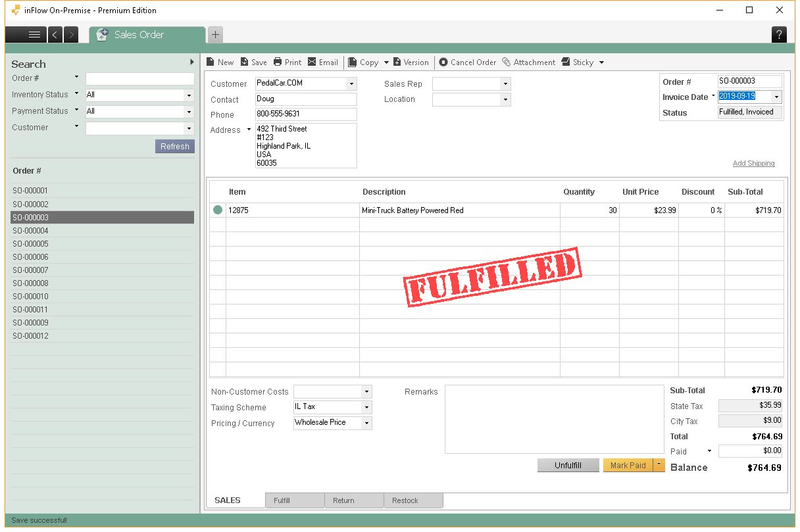Open the Customer dropdown in order form
The width and height of the screenshot is (800, 532).
(x=351, y=84)
